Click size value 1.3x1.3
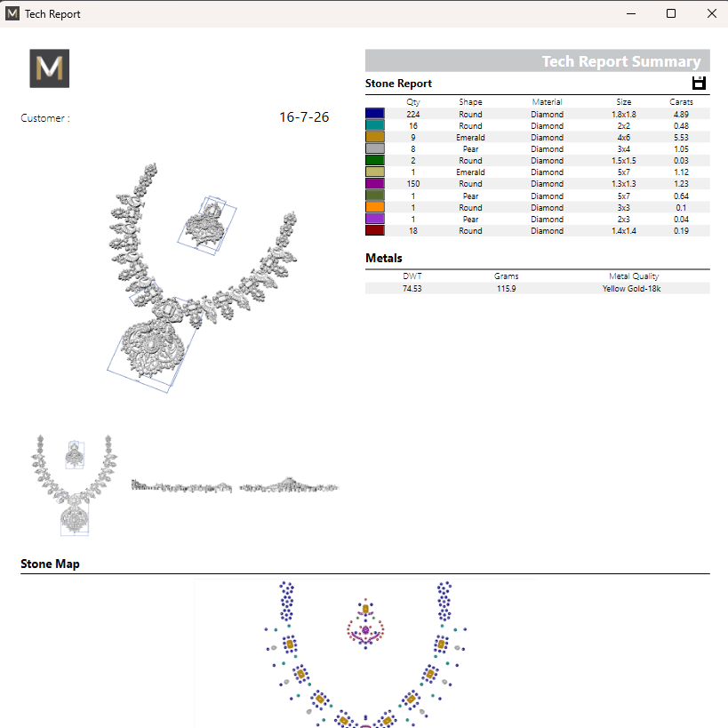Viewport: 728px width, 728px height. 623,184
